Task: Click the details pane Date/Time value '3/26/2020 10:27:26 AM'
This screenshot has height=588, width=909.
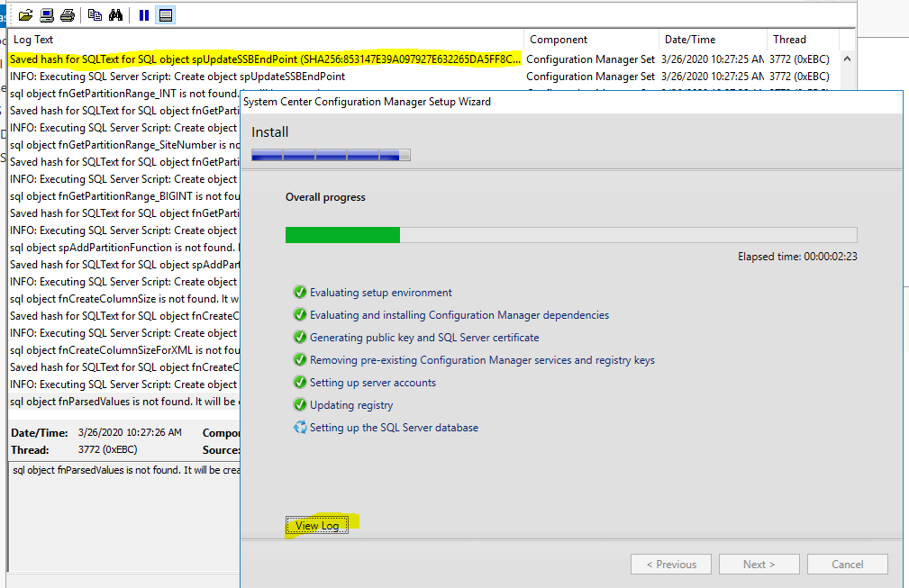Action: [130, 432]
